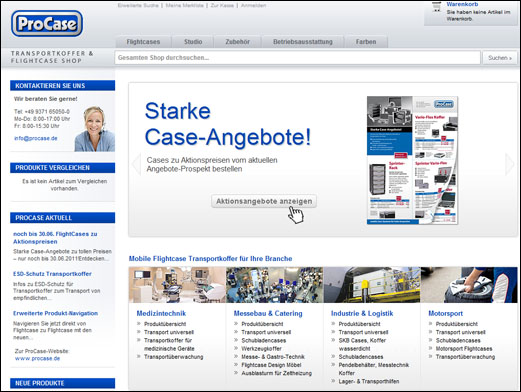
Task: Open Transport universell under Medizintechnik
Action: tap(169, 332)
